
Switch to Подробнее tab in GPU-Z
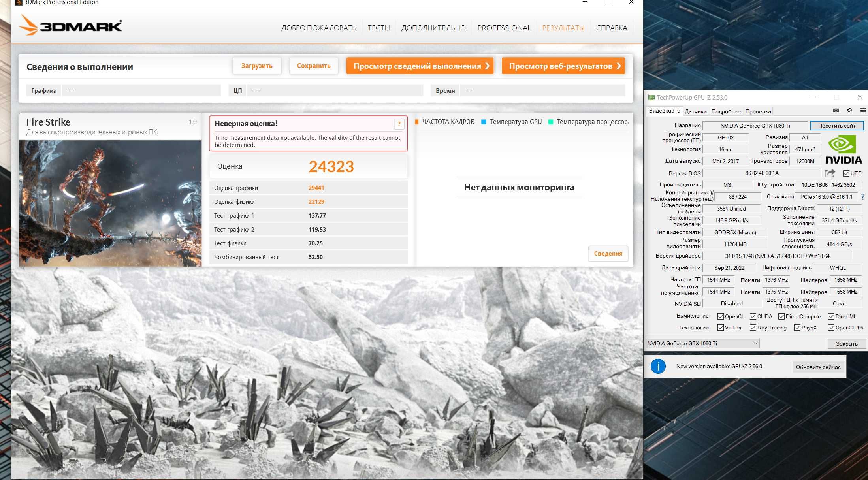(726, 111)
